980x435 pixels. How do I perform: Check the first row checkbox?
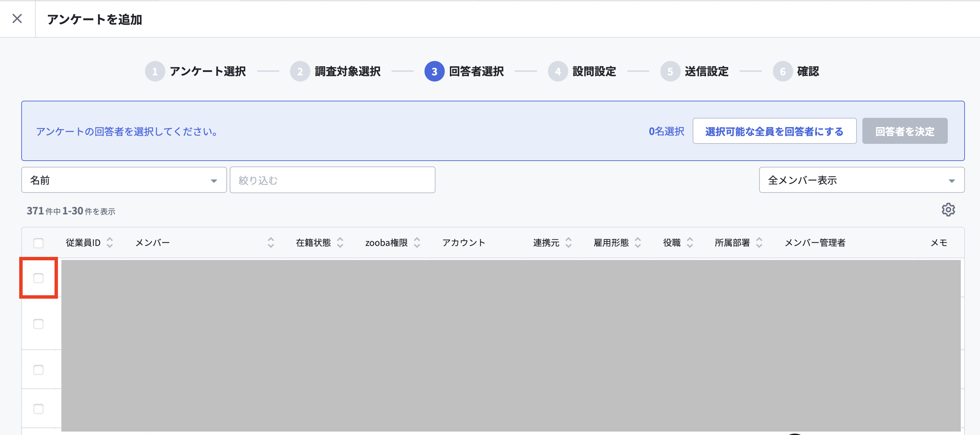coord(38,278)
